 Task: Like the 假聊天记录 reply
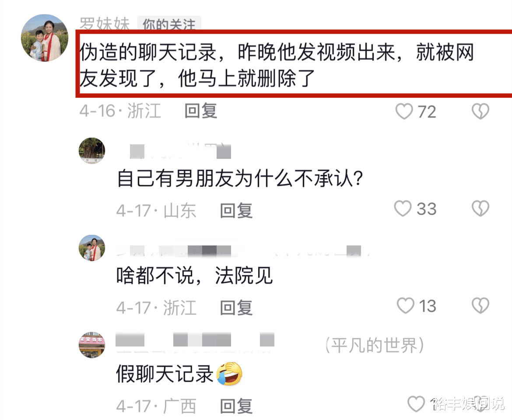[416, 404]
